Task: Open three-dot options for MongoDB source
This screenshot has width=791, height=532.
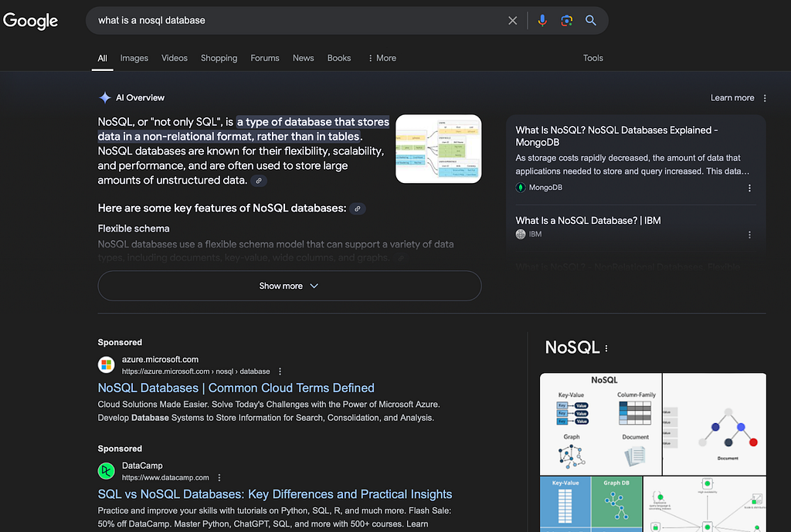Action: click(x=749, y=188)
